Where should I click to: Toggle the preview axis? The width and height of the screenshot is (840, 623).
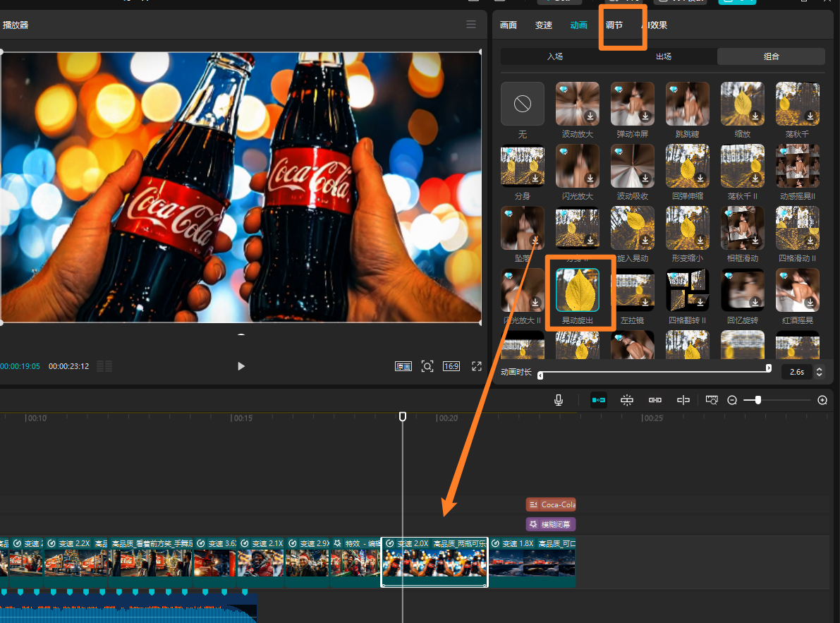pyautogui.click(x=683, y=400)
